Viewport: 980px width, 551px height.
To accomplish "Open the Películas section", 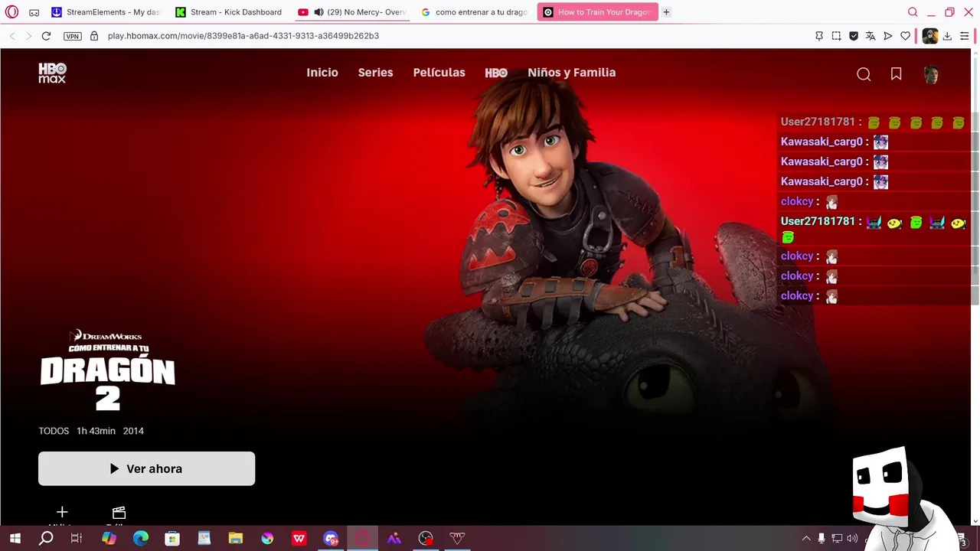I will [439, 73].
